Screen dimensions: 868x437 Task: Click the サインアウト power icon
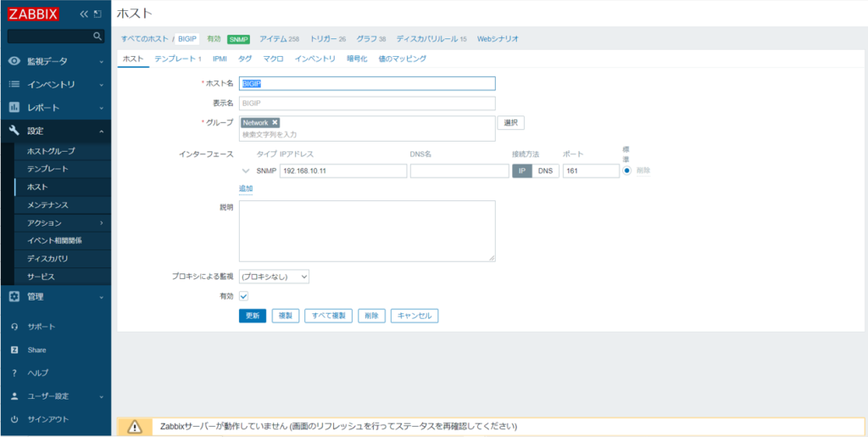tap(14, 419)
